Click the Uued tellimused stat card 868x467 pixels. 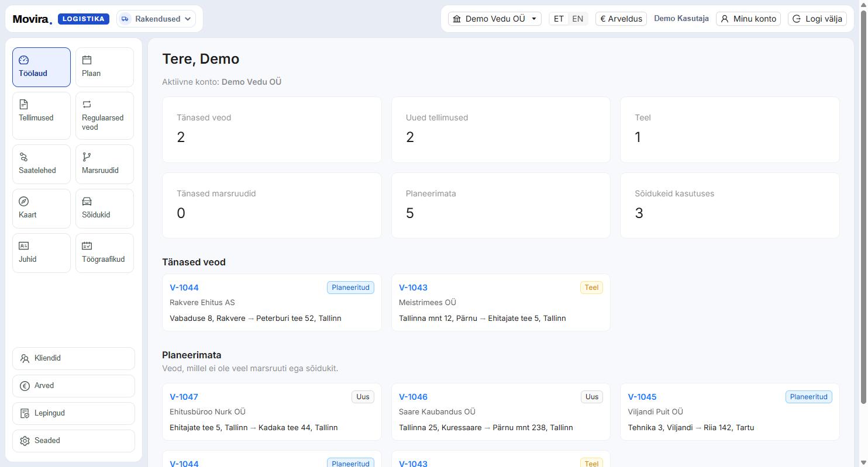click(x=501, y=129)
